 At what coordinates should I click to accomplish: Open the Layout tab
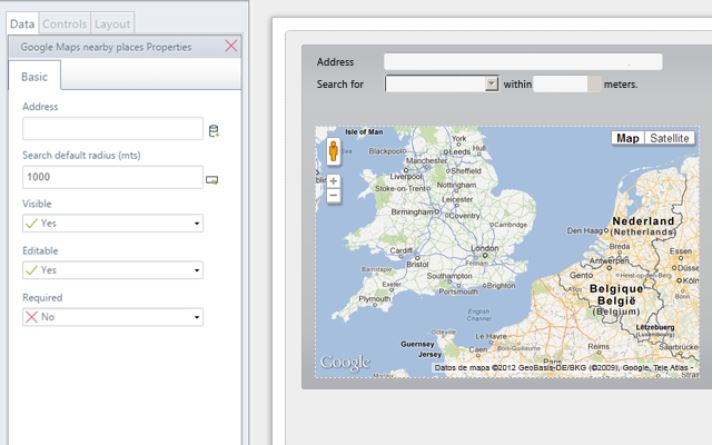112,24
